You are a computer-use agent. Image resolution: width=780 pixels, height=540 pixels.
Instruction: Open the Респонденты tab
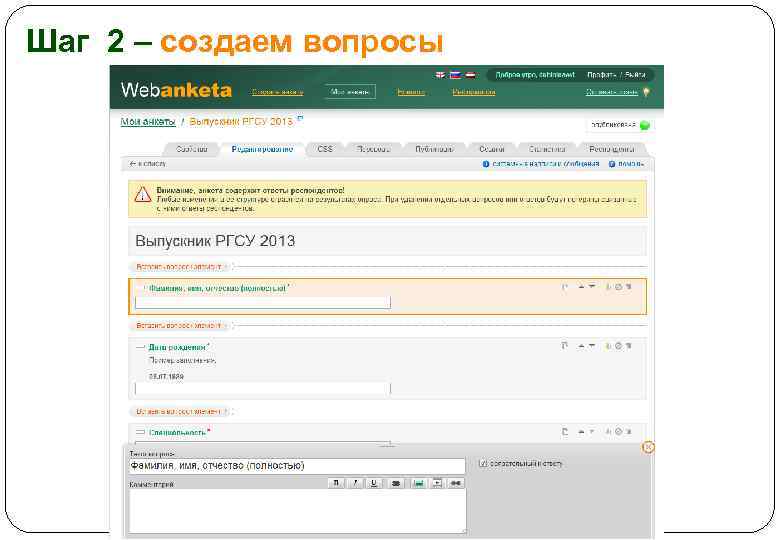tap(612, 149)
